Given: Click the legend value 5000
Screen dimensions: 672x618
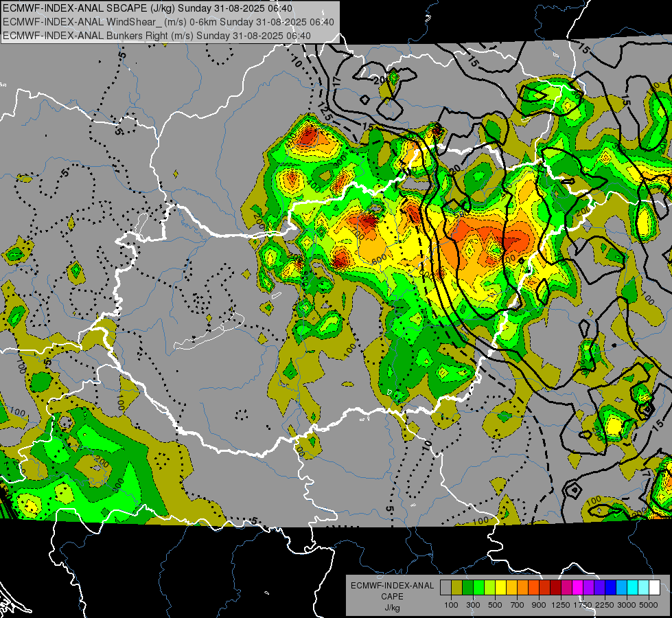Looking at the screenshot, I should 649,605.
